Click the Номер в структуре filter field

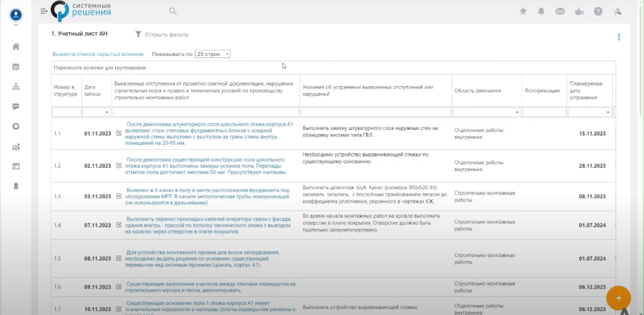[x=66, y=112]
